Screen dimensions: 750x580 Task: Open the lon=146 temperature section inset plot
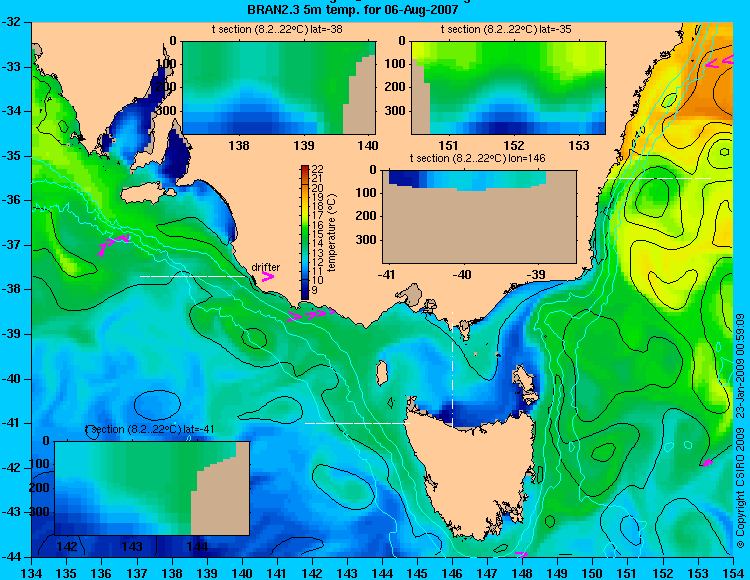point(479,216)
